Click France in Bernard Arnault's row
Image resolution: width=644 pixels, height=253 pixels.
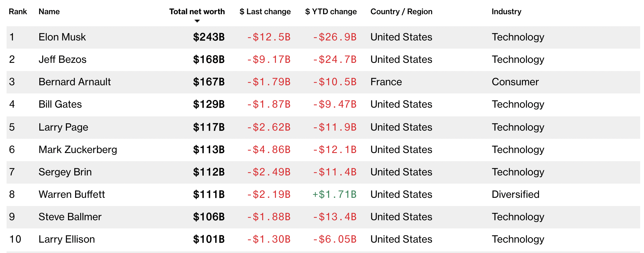[x=386, y=82]
